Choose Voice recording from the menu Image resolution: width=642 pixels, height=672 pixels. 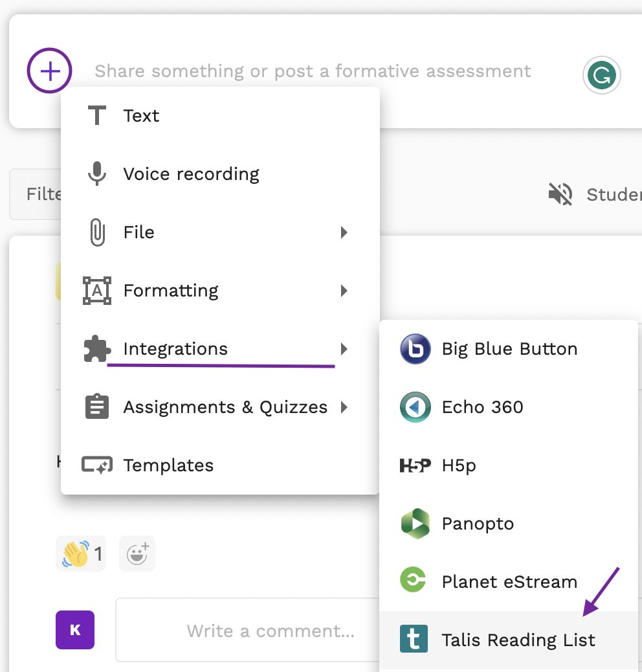click(220, 174)
